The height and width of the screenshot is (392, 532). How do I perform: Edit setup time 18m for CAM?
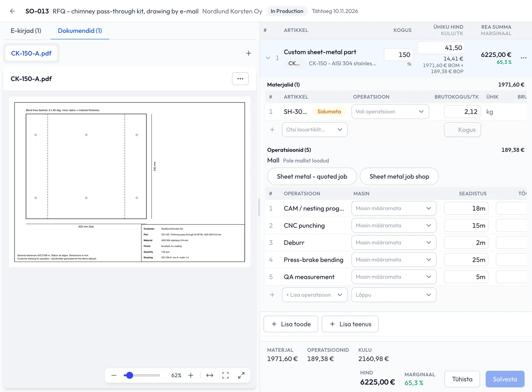(x=466, y=208)
